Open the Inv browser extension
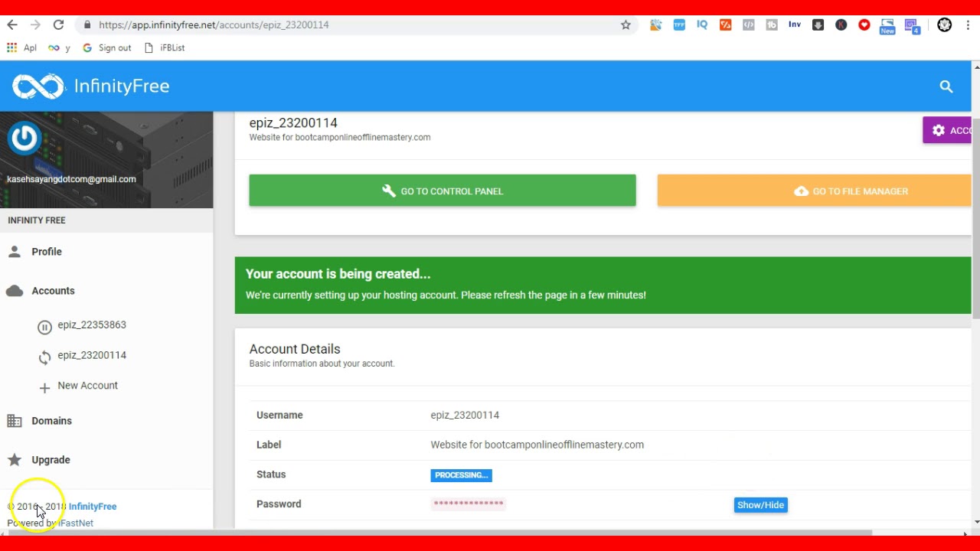Viewport: 980px width, 551px height. pyautogui.click(x=795, y=25)
